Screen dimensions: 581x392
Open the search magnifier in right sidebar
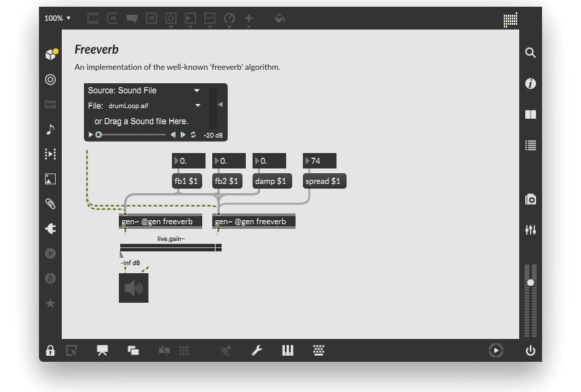point(530,52)
